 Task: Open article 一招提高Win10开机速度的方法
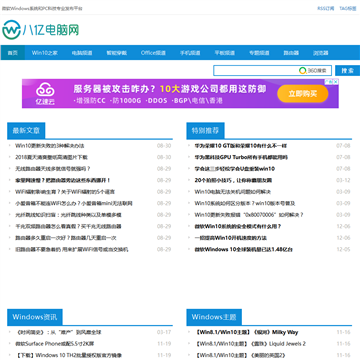(231, 238)
